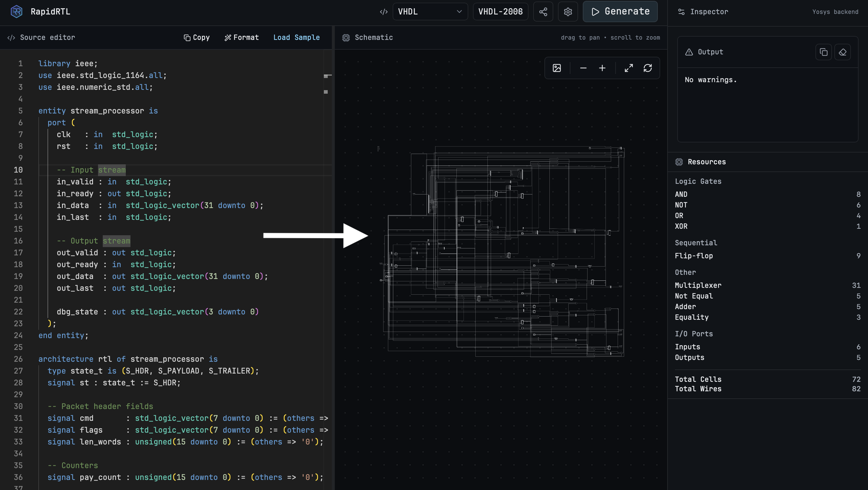Click the Schematic chip icon
This screenshot has width=868, height=490.
click(346, 38)
